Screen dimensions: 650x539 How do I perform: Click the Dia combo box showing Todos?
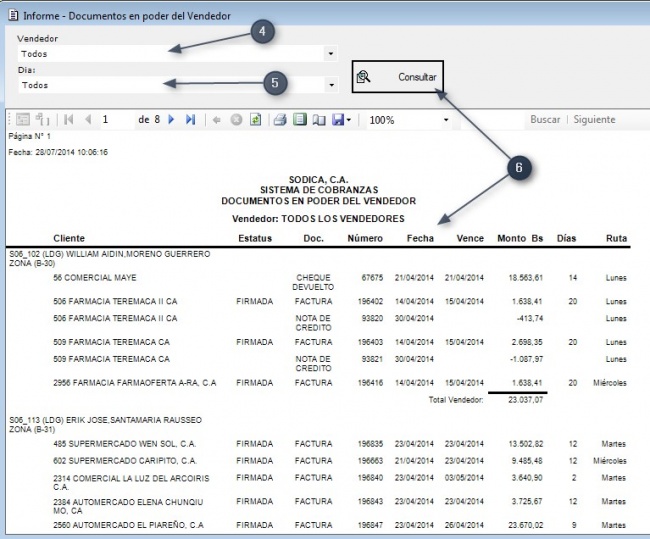click(178, 85)
